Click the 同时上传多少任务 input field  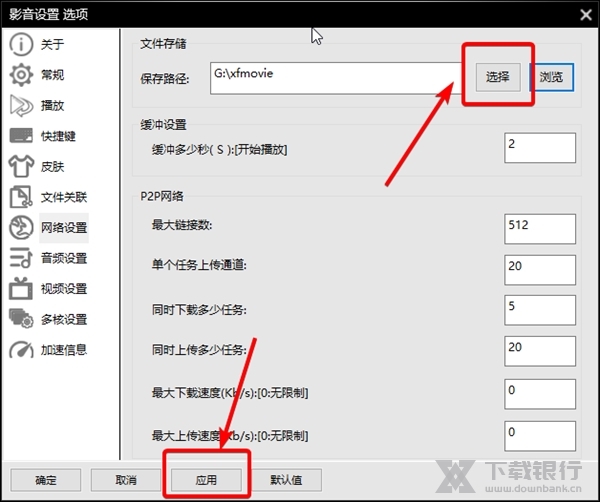(540, 351)
